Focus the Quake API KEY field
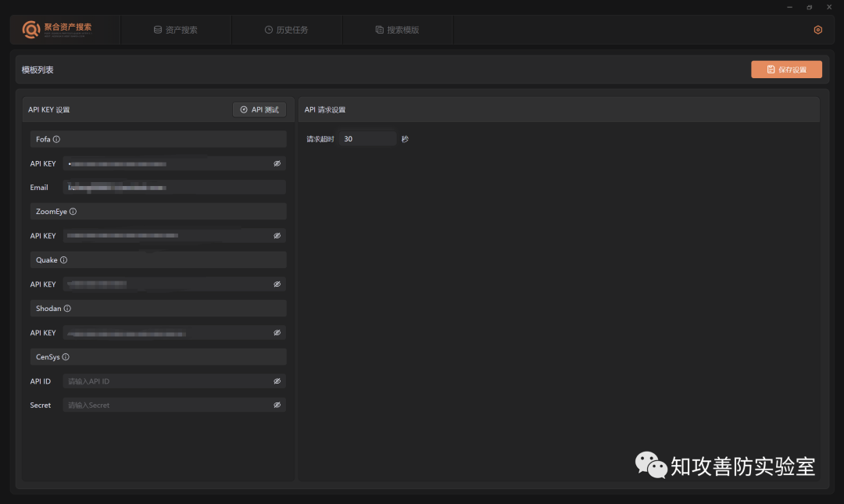 pos(174,284)
